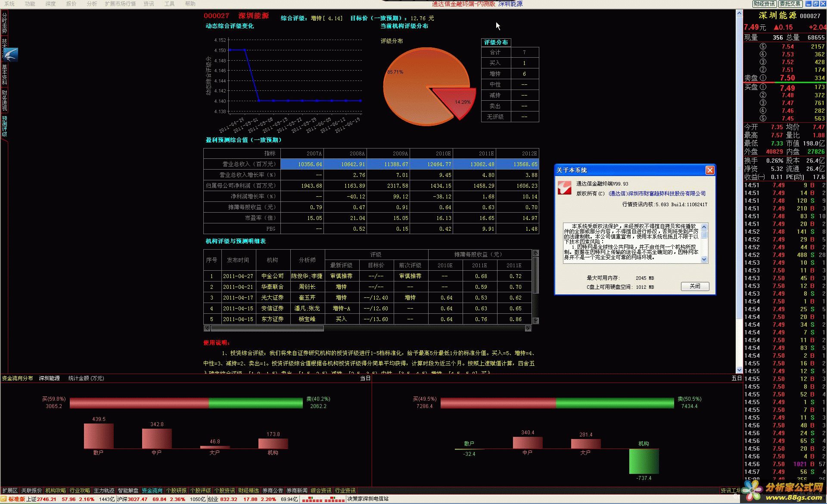This screenshot has width=827, height=504.
Task: Click 2012E column header in forecast table
Action: 518,153
